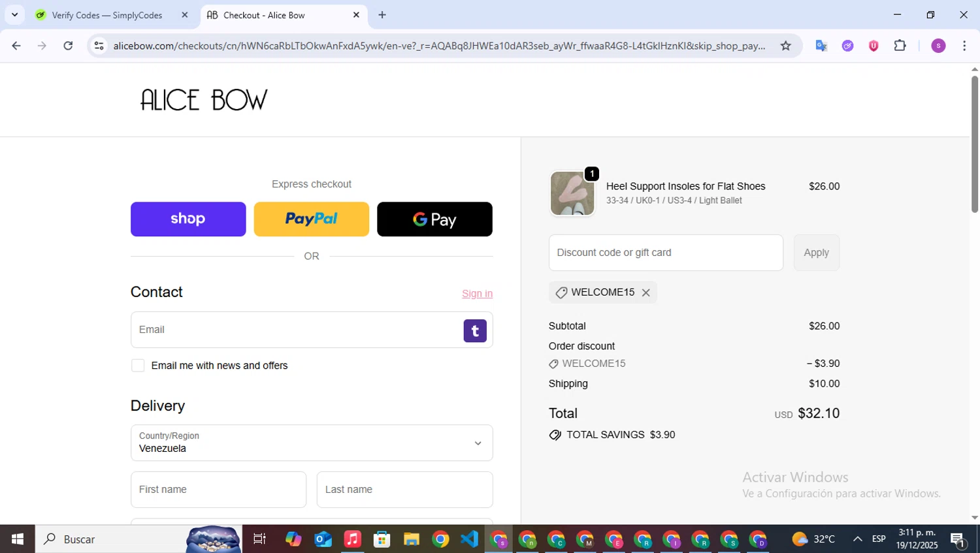
Task: Click the Last name field
Action: (x=404, y=490)
